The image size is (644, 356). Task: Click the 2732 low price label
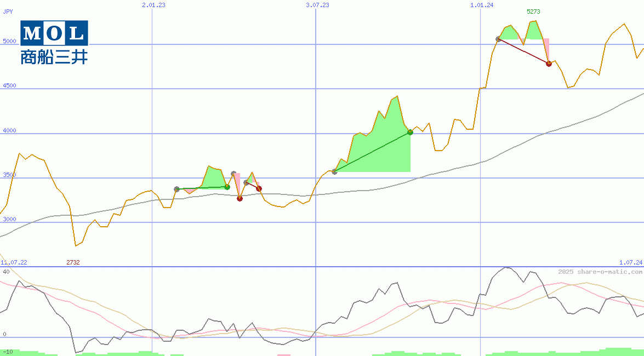[73, 262]
